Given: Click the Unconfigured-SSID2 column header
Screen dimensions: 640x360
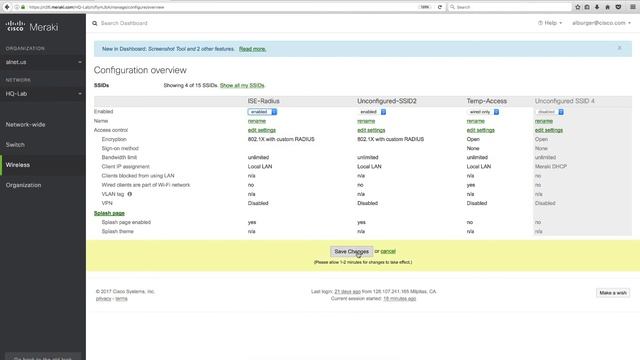Looking at the screenshot, I should point(387,101).
